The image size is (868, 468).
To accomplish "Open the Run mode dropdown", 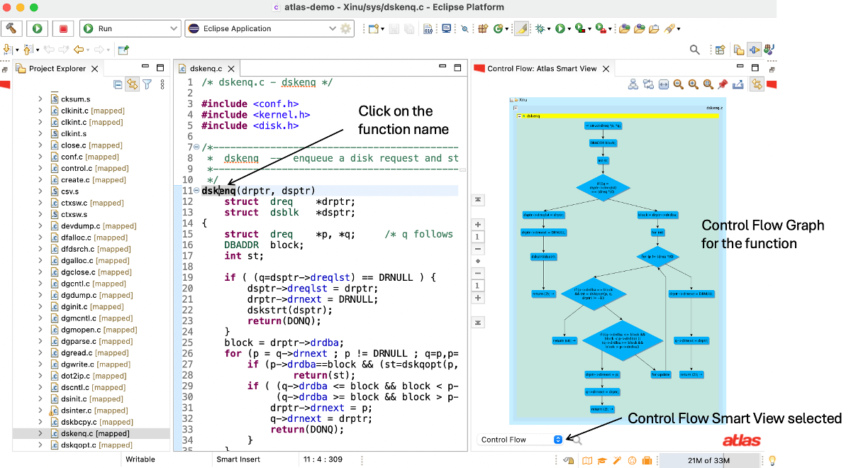I will click(x=130, y=28).
